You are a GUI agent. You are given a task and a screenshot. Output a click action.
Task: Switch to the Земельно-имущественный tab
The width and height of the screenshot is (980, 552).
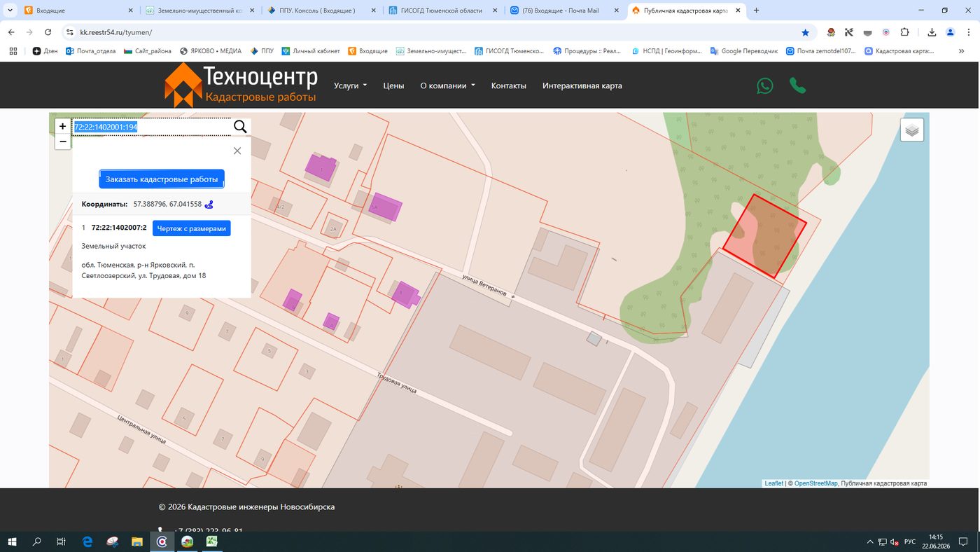click(200, 11)
